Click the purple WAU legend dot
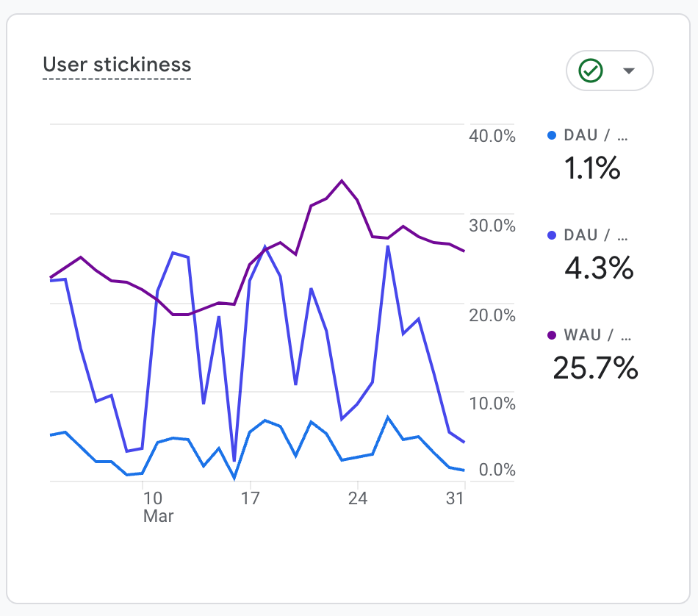Screen dimensions: 698x616 tap(553, 335)
